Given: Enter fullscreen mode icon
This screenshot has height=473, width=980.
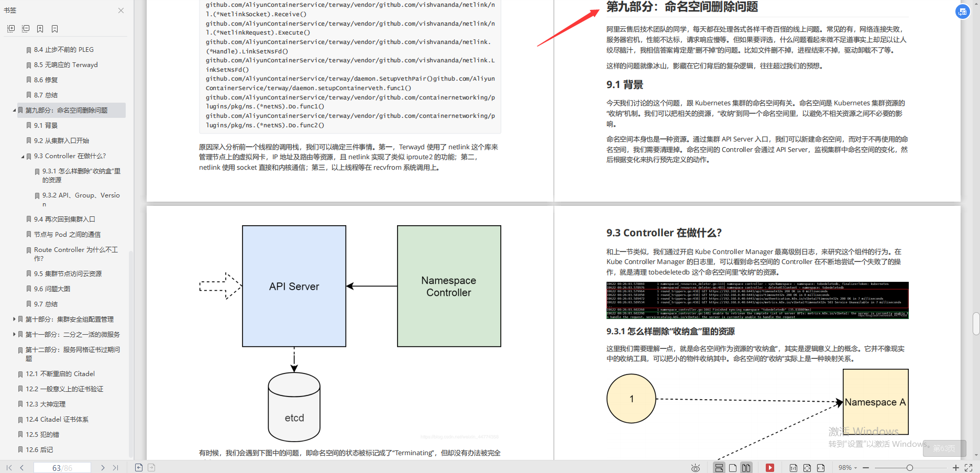Looking at the screenshot, I should 968,468.
